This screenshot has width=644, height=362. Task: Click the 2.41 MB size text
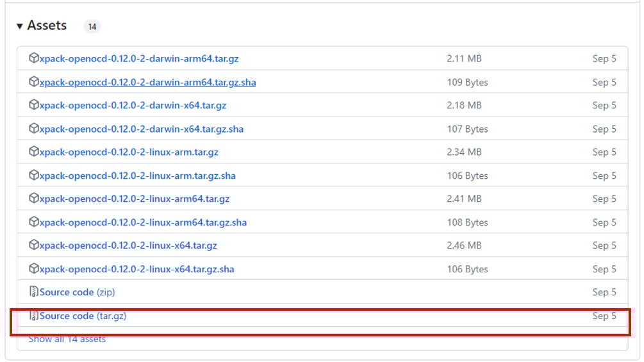click(x=464, y=199)
